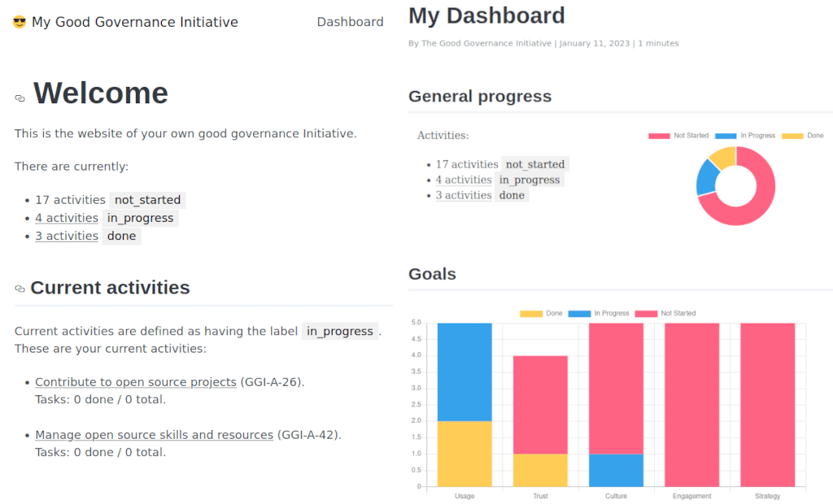The width and height of the screenshot is (833, 504).
Task: Click the yellow Done legend marker
Action: coord(793,135)
